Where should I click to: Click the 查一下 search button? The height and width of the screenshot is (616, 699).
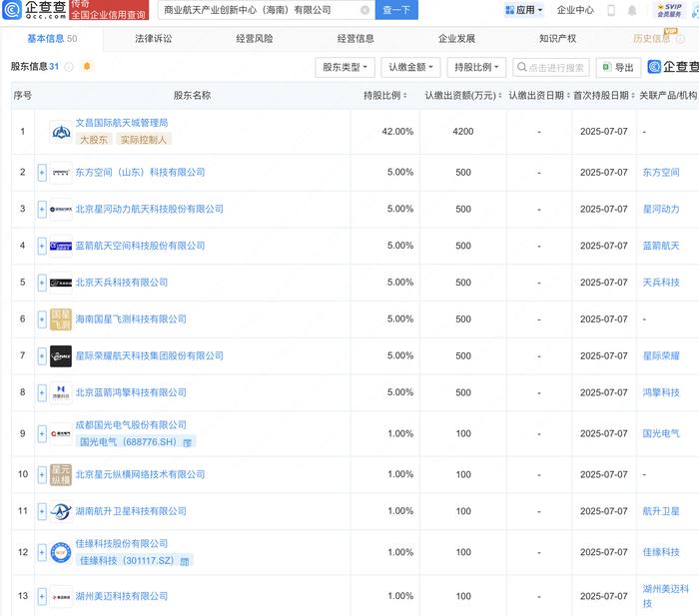[396, 10]
